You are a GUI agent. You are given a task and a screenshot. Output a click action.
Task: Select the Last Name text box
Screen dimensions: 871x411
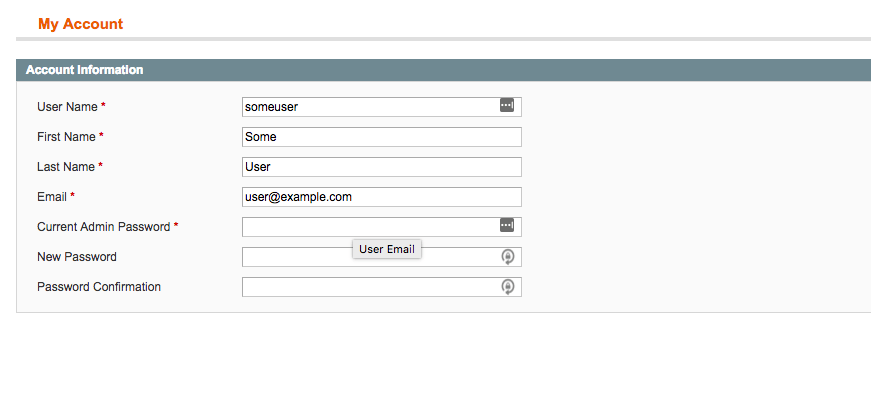tap(382, 167)
